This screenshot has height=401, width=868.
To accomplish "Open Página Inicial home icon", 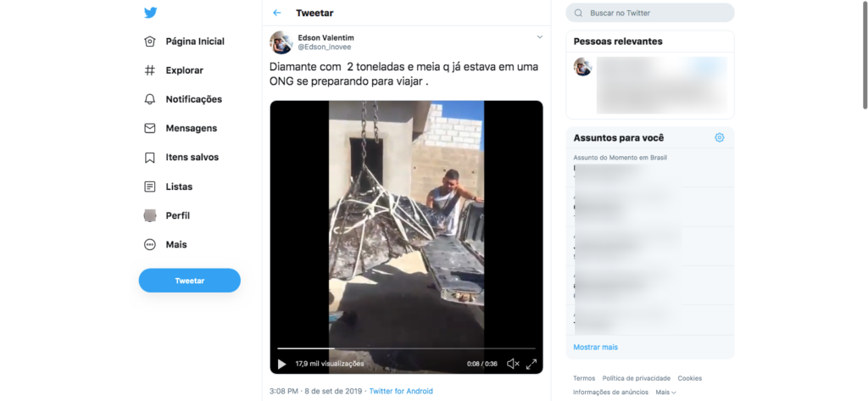I will tap(149, 42).
